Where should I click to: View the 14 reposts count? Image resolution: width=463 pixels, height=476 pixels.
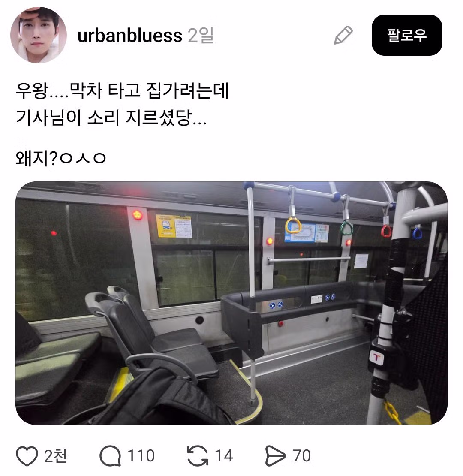[x=224, y=456]
